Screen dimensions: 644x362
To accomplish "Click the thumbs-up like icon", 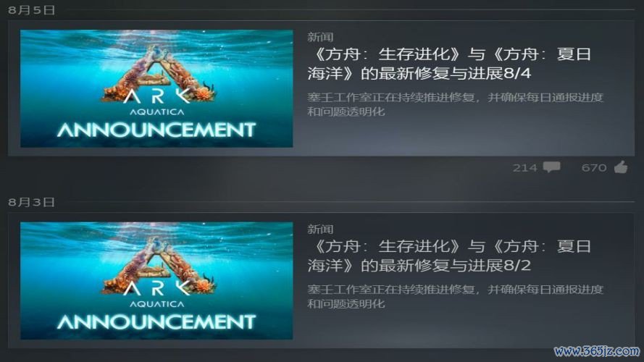I will (621, 167).
